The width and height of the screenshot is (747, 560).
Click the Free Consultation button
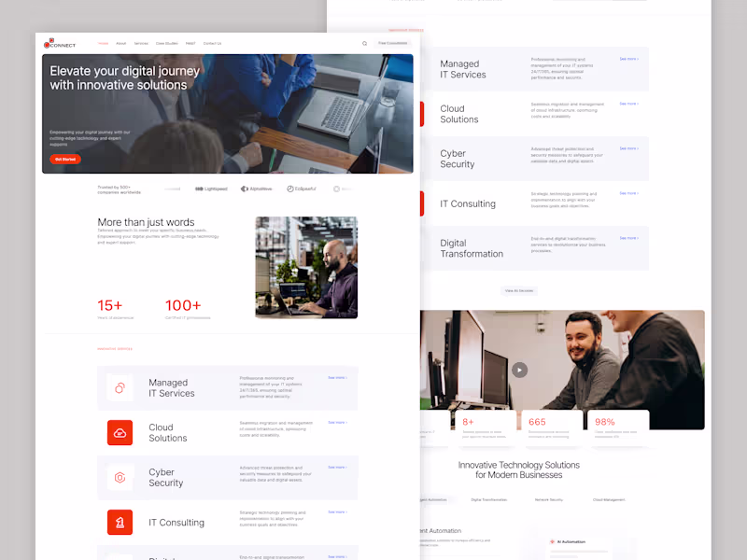(x=393, y=43)
